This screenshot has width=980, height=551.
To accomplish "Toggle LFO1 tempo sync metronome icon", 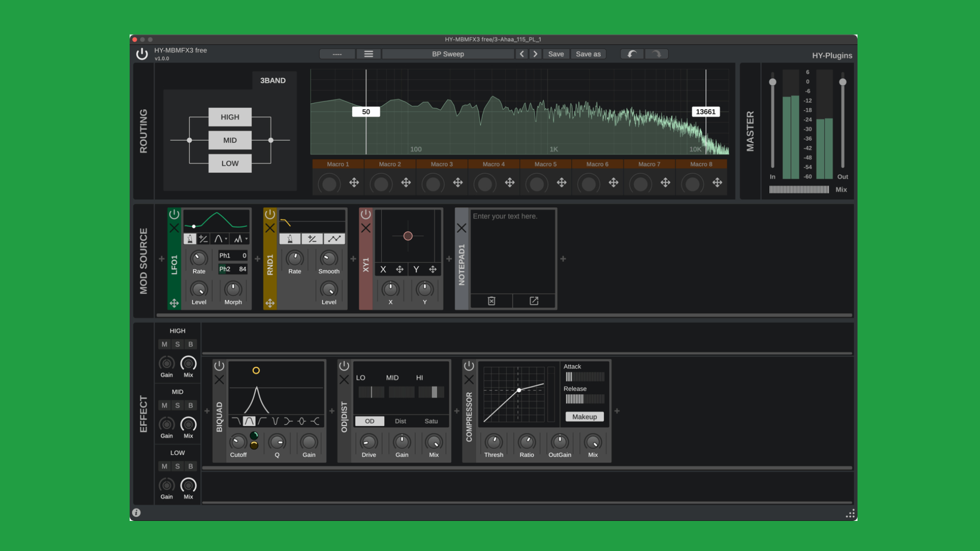I will [190, 239].
